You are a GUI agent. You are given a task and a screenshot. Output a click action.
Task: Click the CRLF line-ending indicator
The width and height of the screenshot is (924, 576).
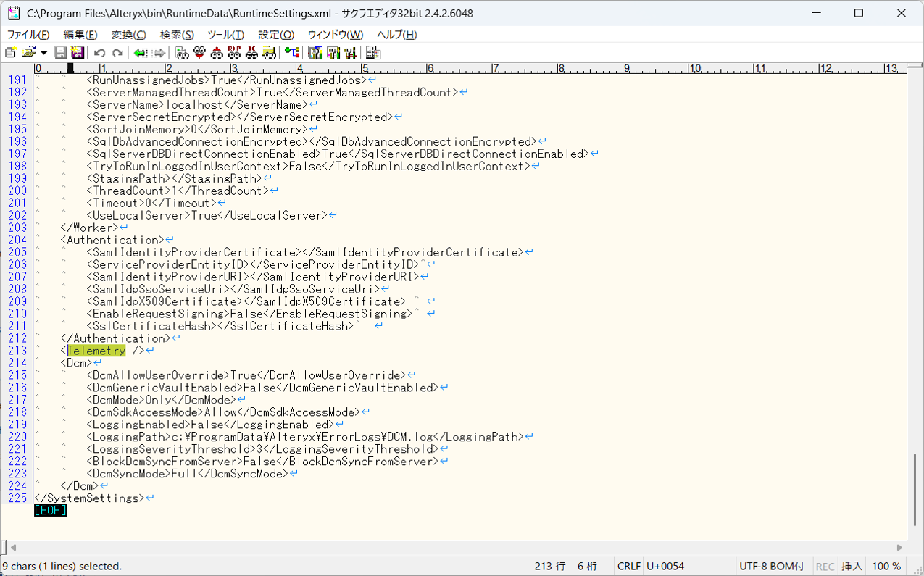pos(628,566)
